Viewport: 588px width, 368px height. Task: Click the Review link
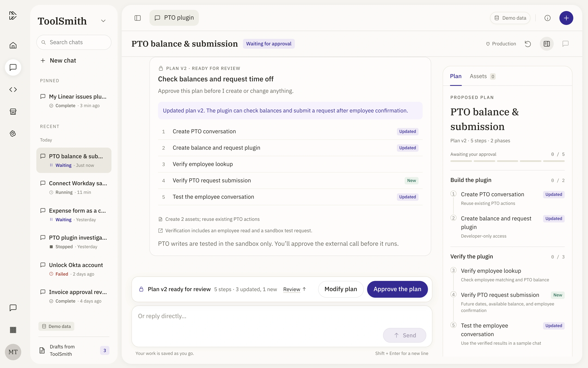point(295,289)
